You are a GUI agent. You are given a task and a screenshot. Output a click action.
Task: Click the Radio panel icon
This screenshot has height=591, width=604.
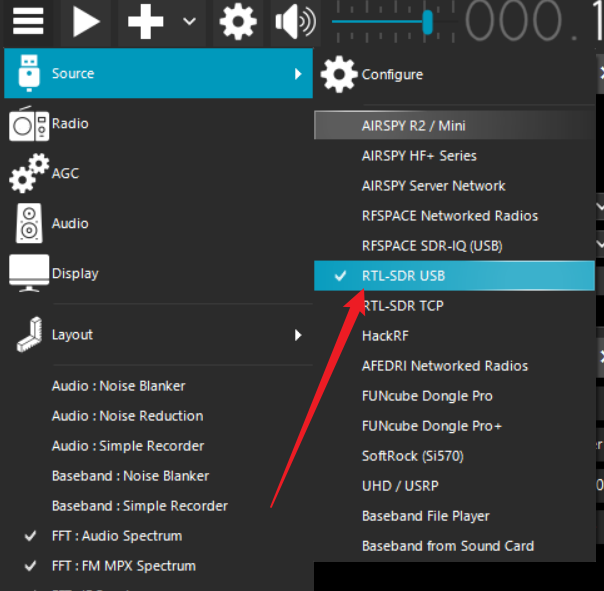[x=28, y=124]
